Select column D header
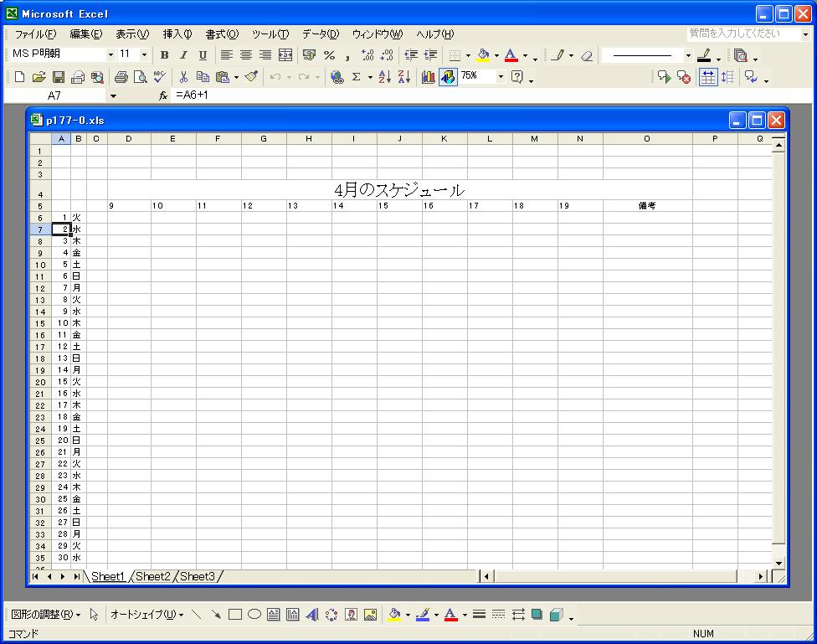This screenshot has width=817, height=644. [129, 139]
